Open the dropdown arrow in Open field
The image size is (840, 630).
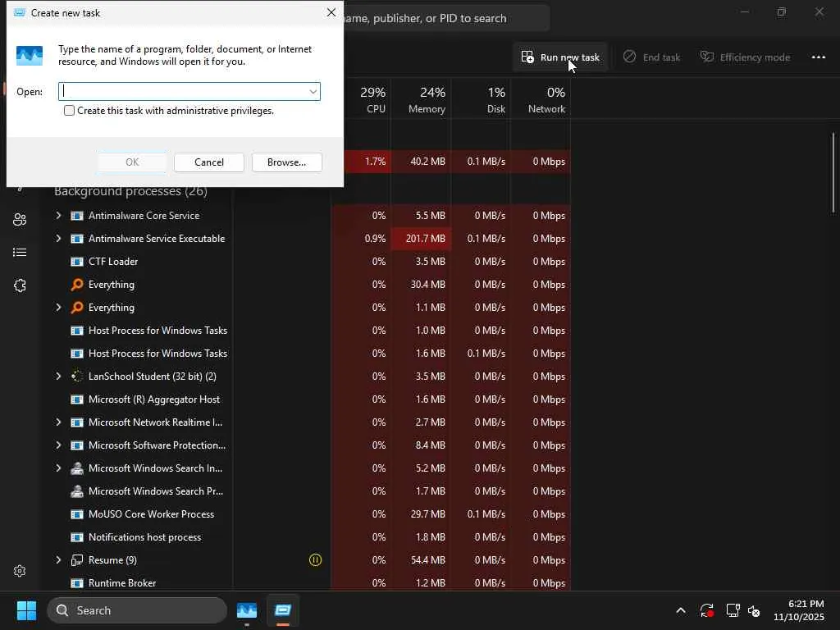pyautogui.click(x=313, y=92)
